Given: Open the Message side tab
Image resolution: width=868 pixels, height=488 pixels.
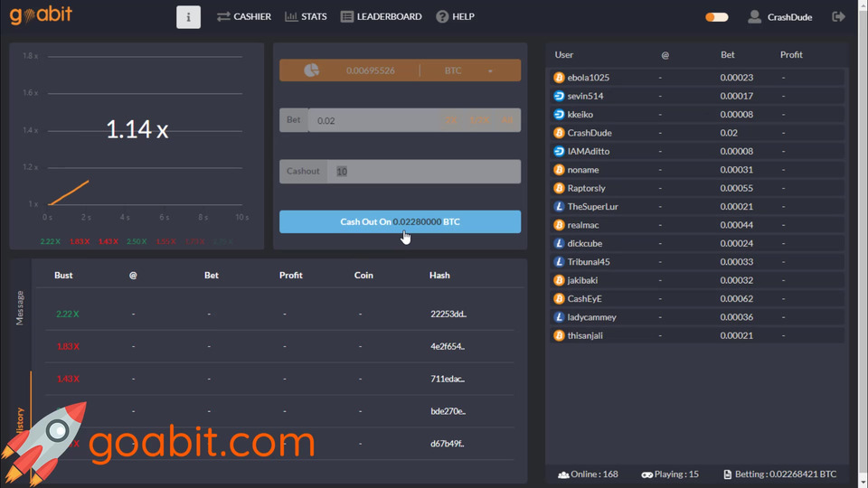Looking at the screenshot, I should pos(20,308).
